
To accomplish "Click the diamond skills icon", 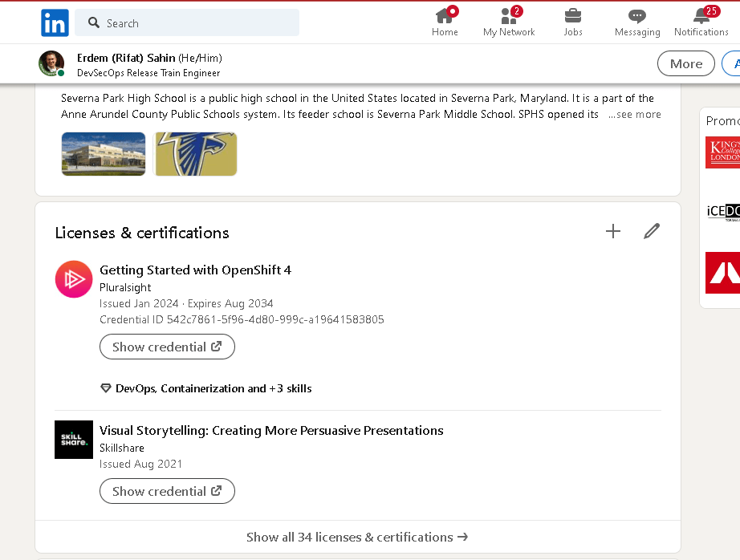I will click(x=106, y=388).
